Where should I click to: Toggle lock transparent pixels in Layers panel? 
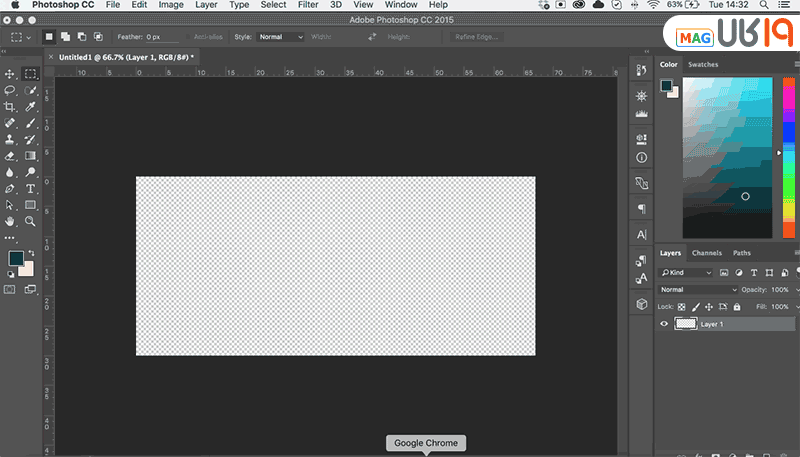[682, 306]
